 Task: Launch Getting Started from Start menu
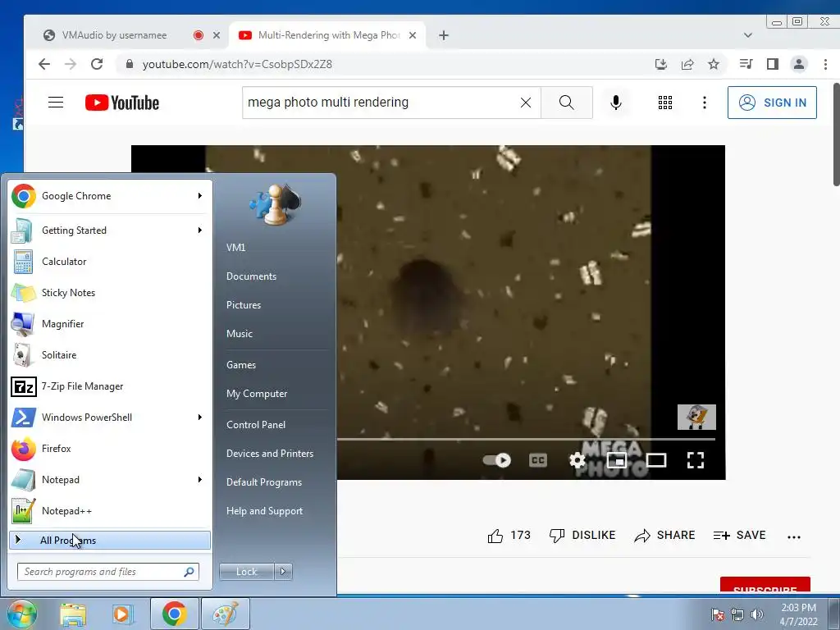109,231
